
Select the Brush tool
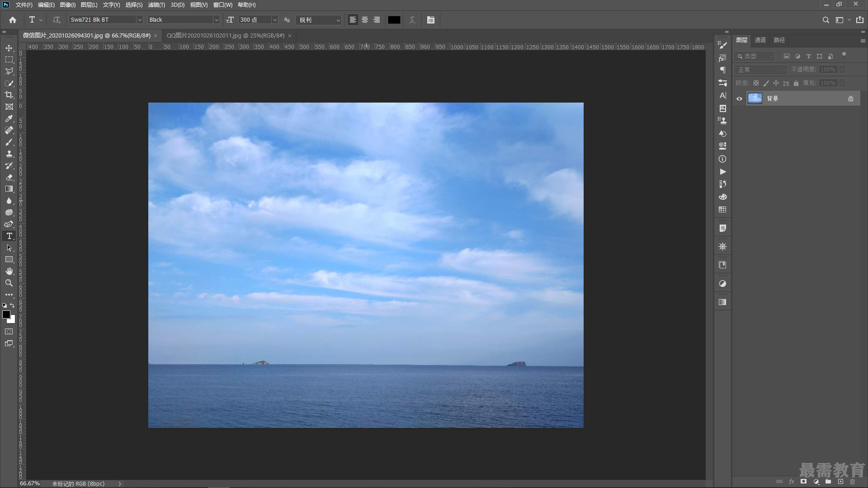[9, 142]
